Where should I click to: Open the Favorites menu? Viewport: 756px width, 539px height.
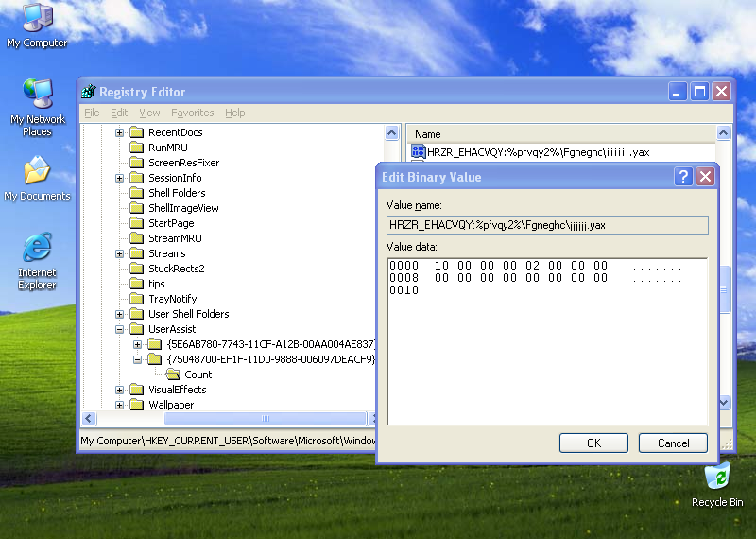pyautogui.click(x=193, y=113)
